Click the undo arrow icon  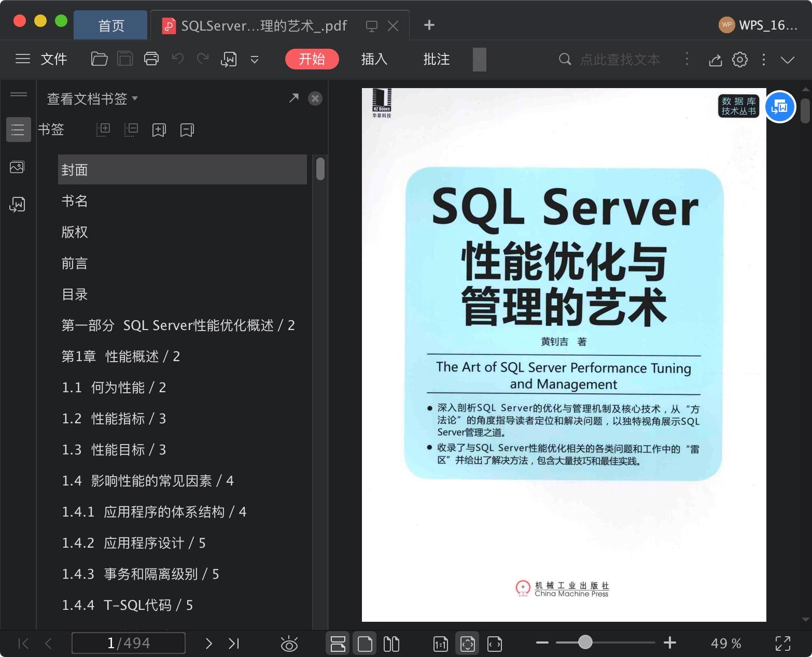click(178, 59)
